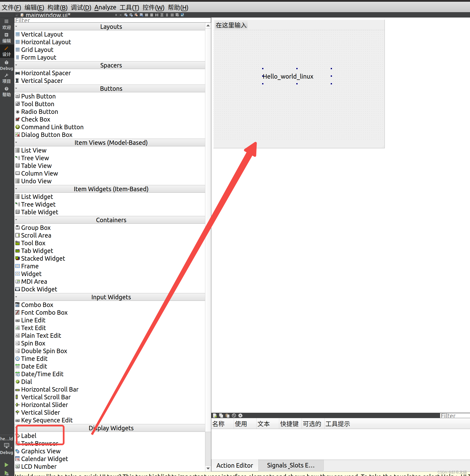Click the 工具提示 column header
The height and width of the screenshot is (476, 470).
[338, 424]
